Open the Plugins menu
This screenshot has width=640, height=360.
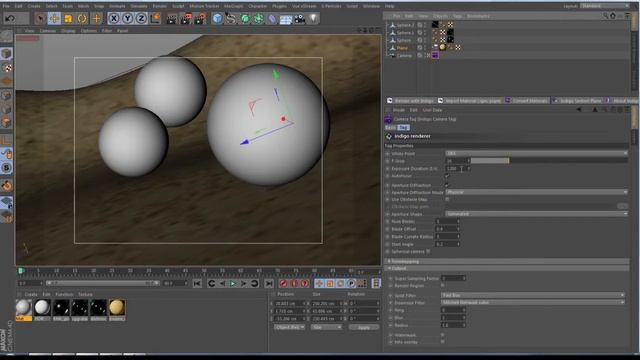pos(280,6)
